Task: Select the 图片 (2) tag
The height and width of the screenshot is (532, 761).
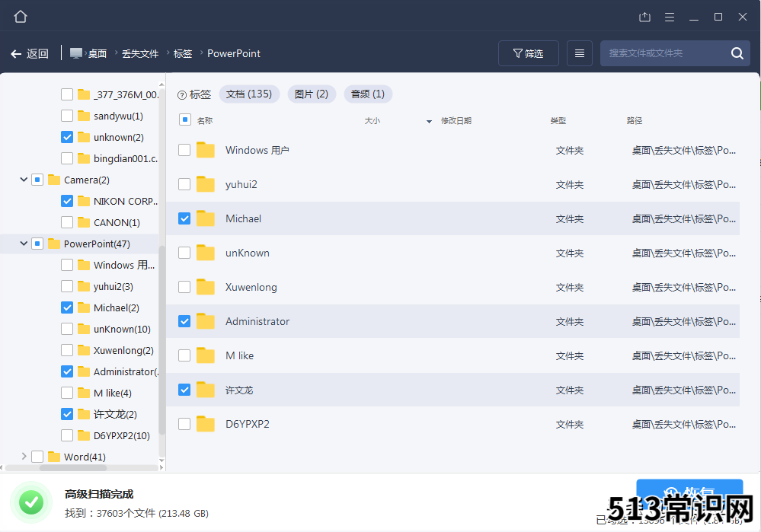Action: [312, 94]
